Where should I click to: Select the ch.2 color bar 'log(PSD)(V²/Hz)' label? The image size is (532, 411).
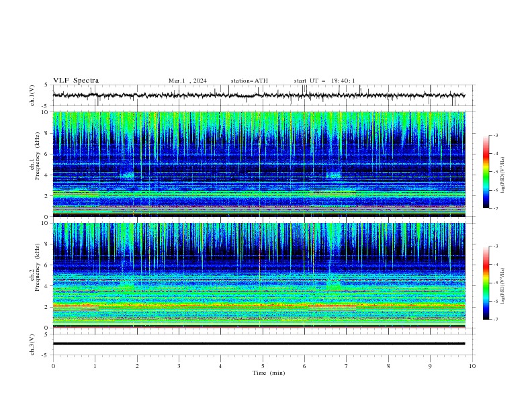pos(502,286)
